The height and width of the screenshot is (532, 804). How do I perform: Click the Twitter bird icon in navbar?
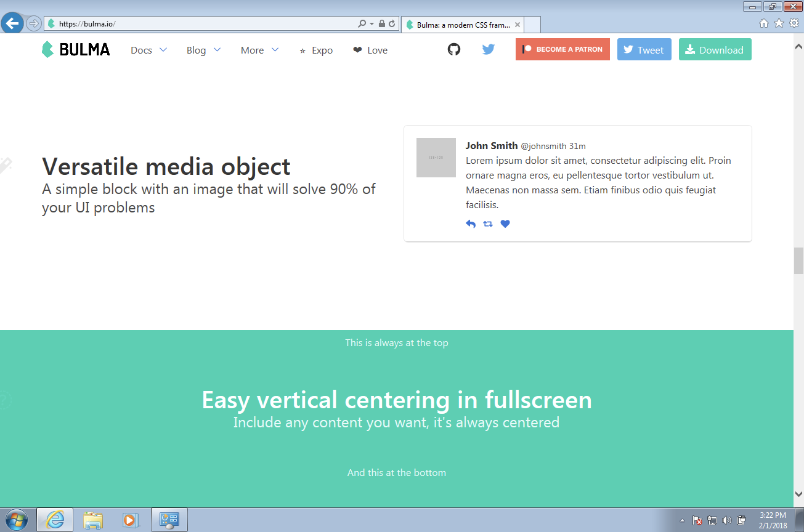tap(489, 49)
